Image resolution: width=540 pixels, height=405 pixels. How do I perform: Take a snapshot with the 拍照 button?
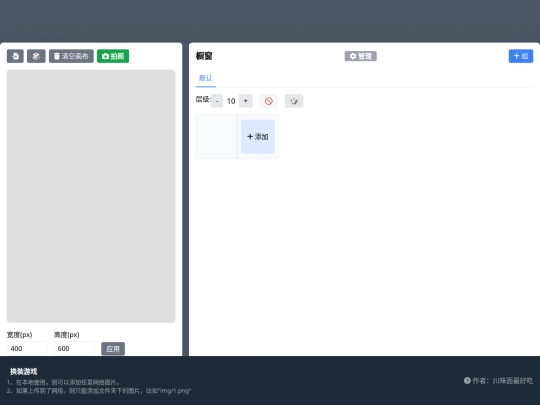click(113, 56)
